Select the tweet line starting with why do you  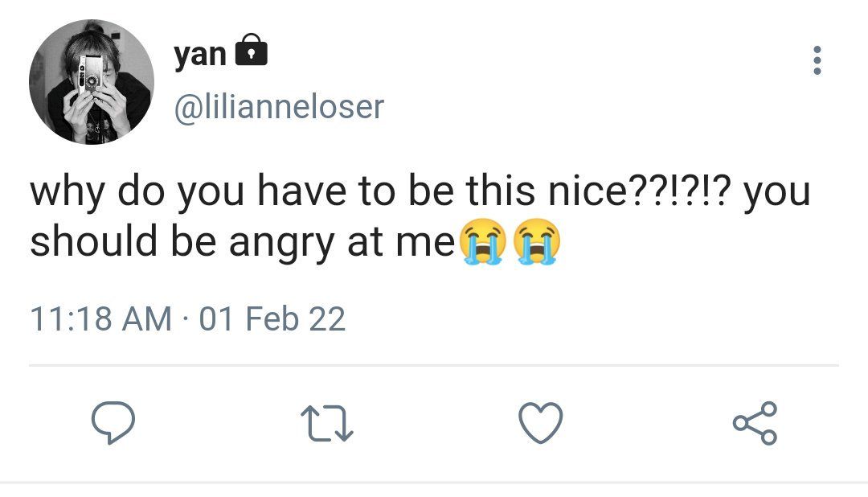420,191
